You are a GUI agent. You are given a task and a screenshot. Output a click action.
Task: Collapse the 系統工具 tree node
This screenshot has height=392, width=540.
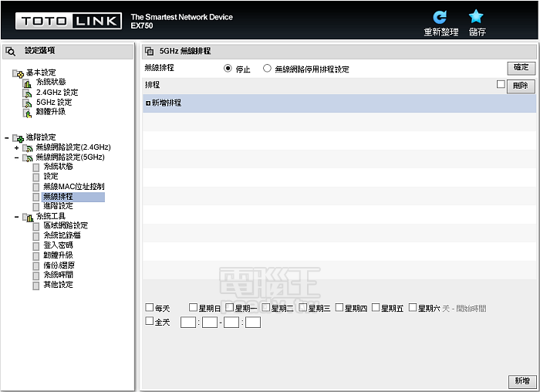pyautogui.click(x=16, y=217)
